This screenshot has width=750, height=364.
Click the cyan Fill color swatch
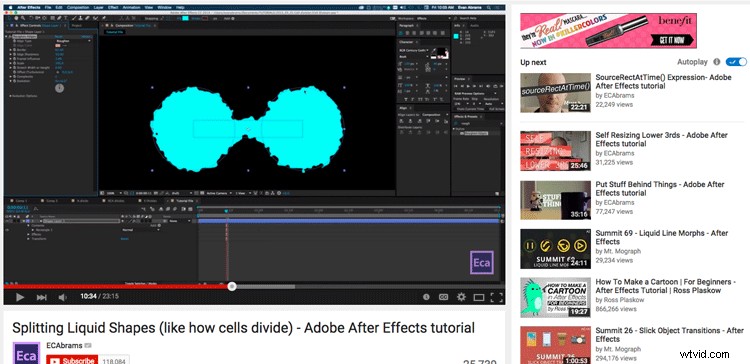tap(185, 18)
